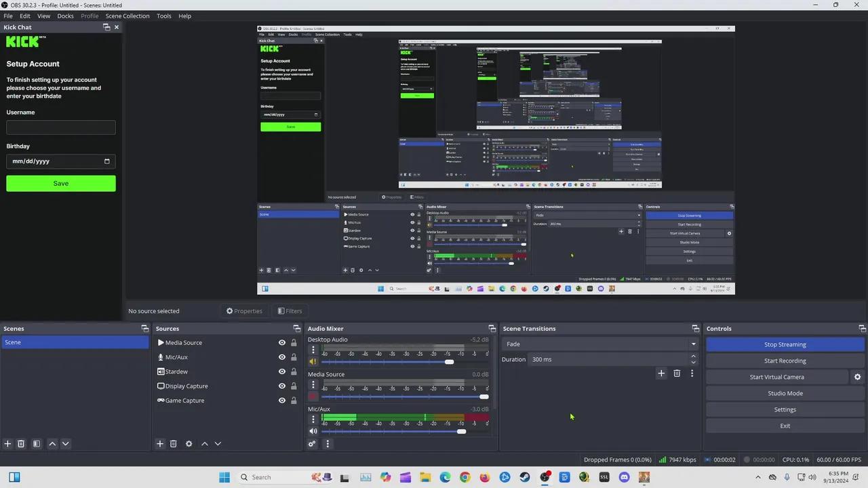Float the Audio Mixer dock panel

(x=493, y=329)
